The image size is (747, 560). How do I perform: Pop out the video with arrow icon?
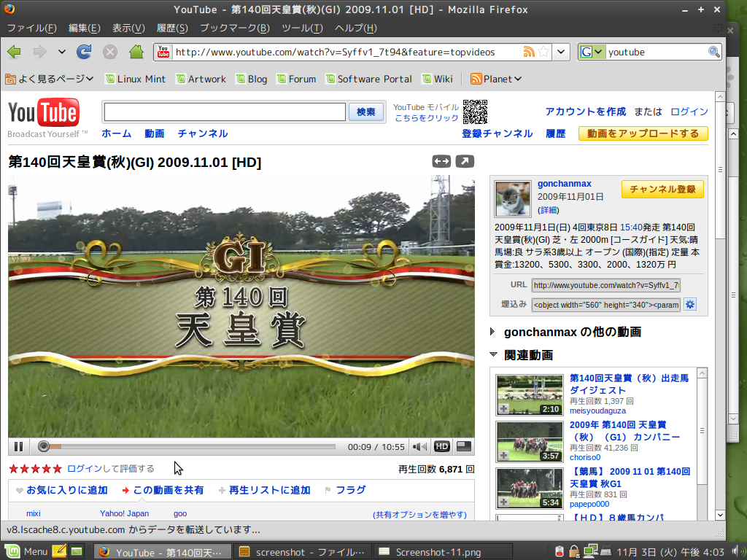pos(465,161)
